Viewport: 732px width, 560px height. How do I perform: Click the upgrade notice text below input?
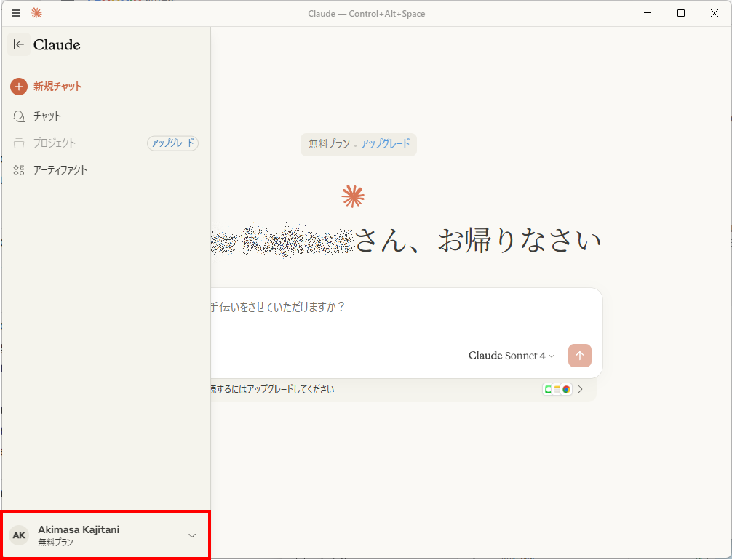pos(272,389)
